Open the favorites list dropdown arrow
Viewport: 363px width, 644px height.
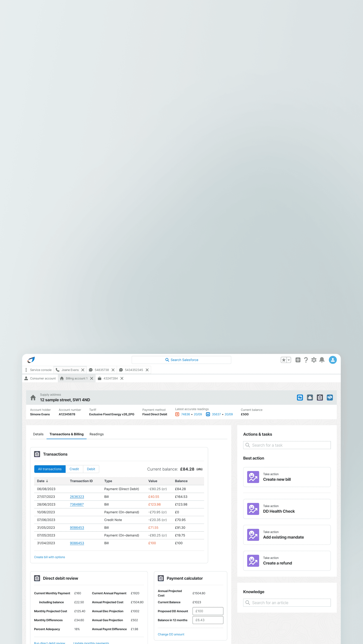(x=289, y=360)
